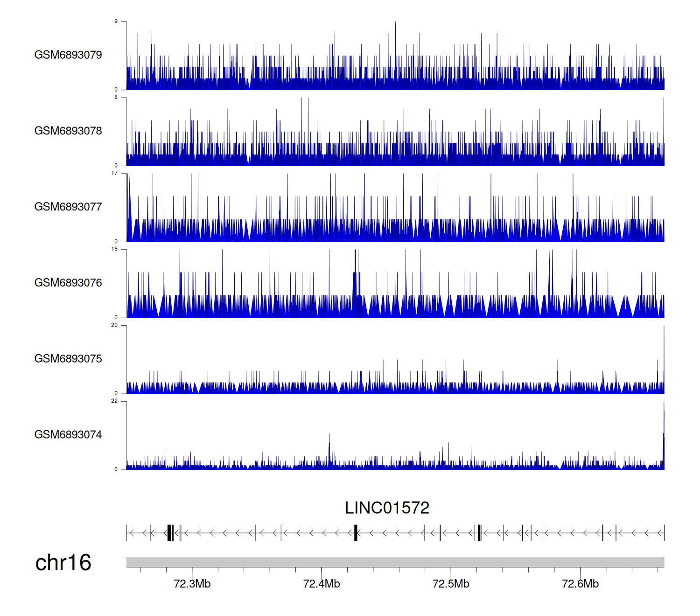Click the chr16 chromosome label
This screenshot has width=700, height=616.
[63, 563]
